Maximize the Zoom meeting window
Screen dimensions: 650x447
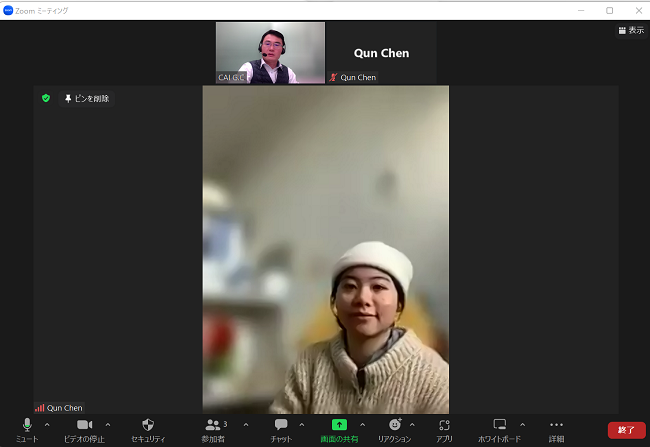pyautogui.click(x=609, y=10)
